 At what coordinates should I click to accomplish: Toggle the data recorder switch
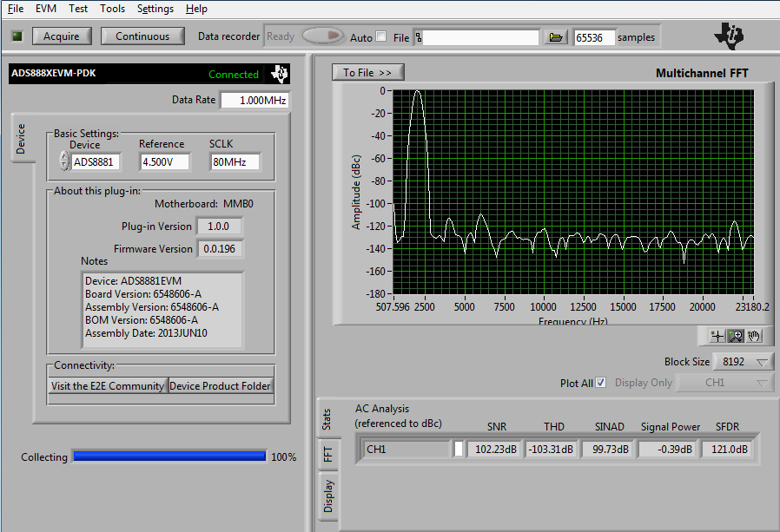pyautogui.click(x=322, y=36)
